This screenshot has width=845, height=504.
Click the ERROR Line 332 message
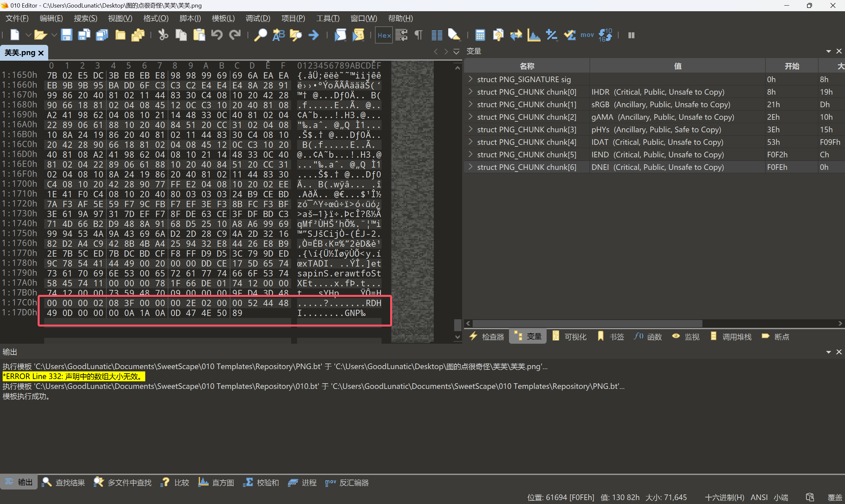pos(73,376)
